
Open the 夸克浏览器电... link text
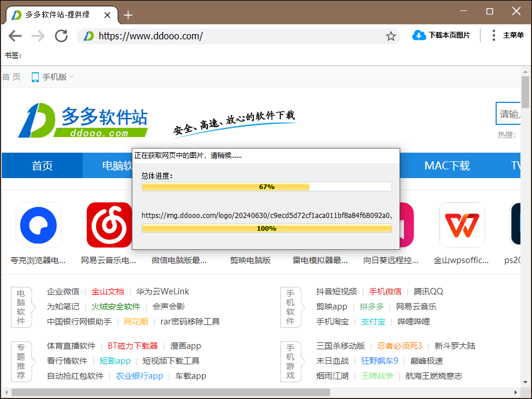click(x=38, y=260)
